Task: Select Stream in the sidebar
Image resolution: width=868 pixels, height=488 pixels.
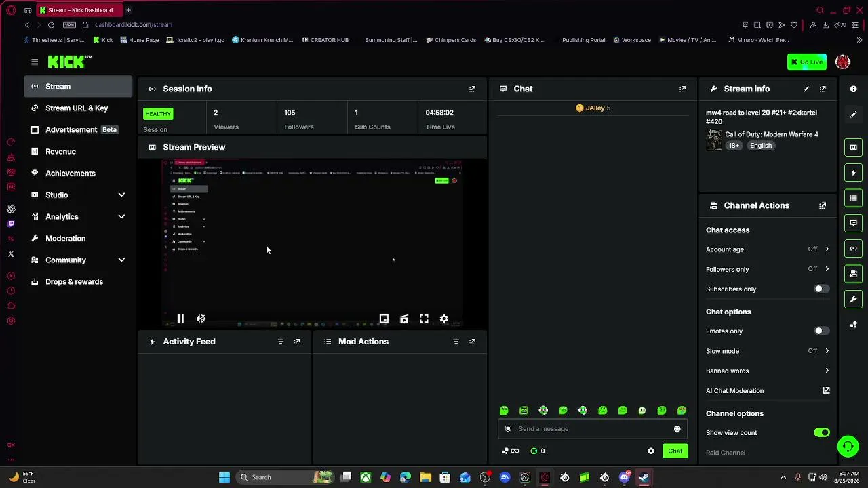Action: [x=78, y=86]
